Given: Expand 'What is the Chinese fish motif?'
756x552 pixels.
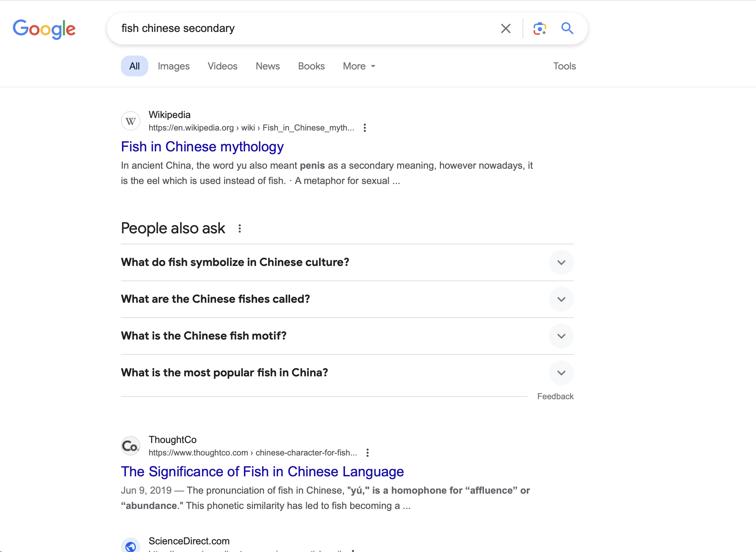Looking at the screenshot, I should tap(561, 336).
